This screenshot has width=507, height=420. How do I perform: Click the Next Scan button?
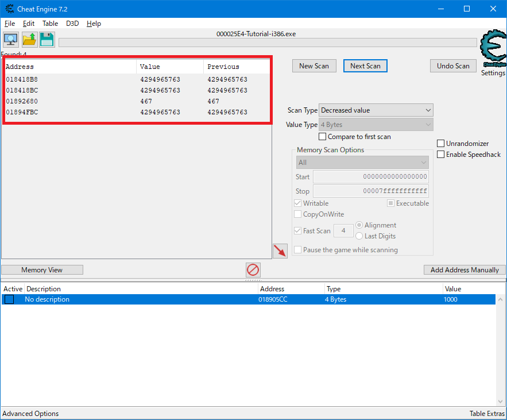pyautogui.click(x=365, y=65)
